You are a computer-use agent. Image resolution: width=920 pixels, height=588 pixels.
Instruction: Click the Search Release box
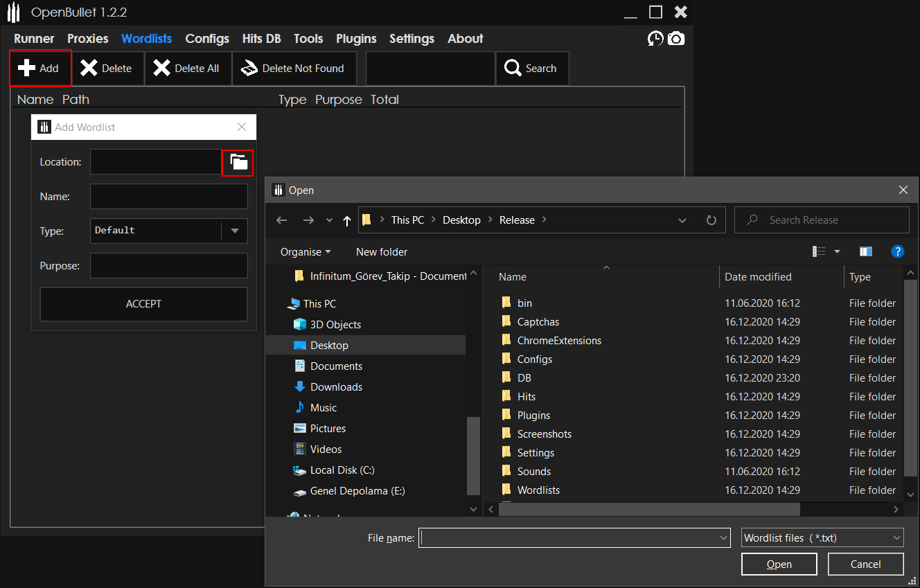coord(822,220)
